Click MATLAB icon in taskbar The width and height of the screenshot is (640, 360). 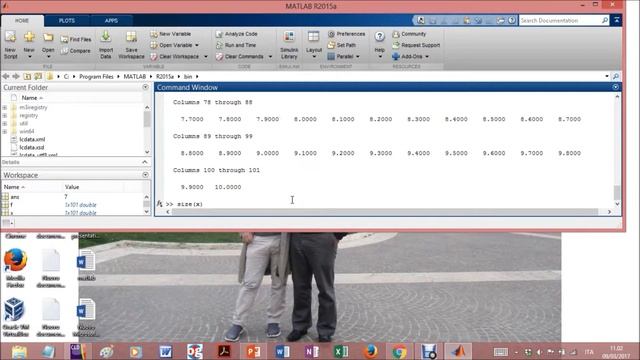(458, 351)
